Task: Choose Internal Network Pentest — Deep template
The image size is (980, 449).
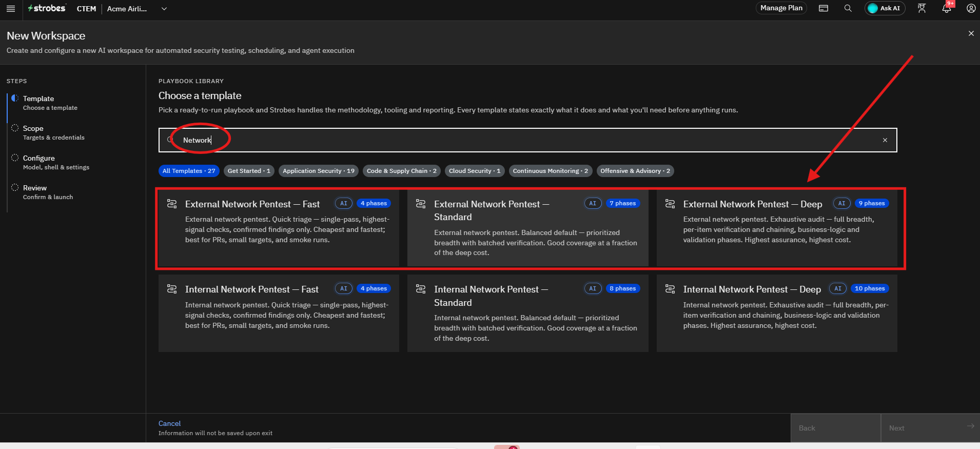Action: [777, 313]
